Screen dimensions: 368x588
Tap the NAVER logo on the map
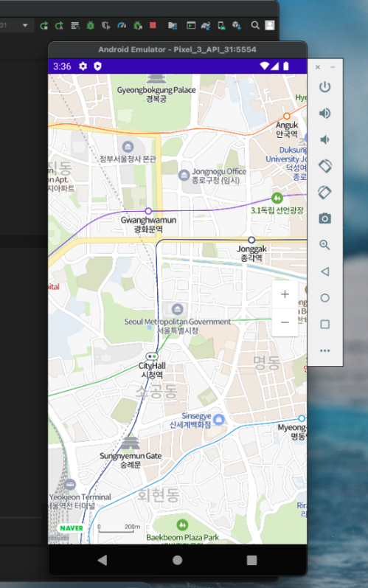tap(72, 528)
